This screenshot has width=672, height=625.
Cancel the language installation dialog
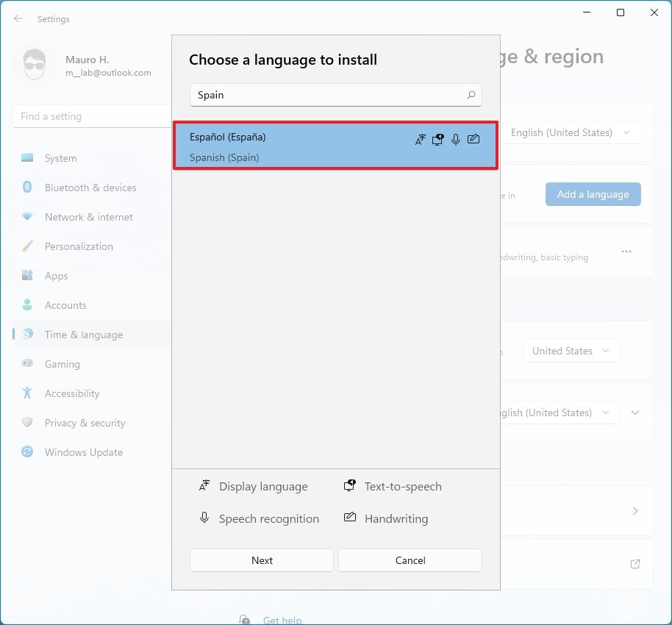410,560
